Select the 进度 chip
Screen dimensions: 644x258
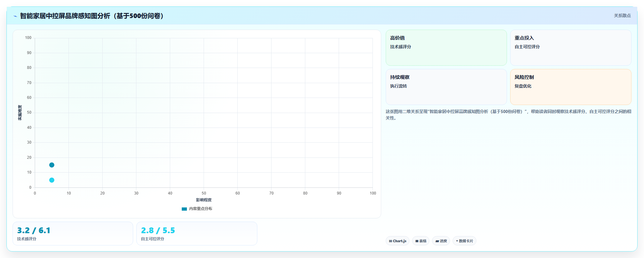coord(441,241)
